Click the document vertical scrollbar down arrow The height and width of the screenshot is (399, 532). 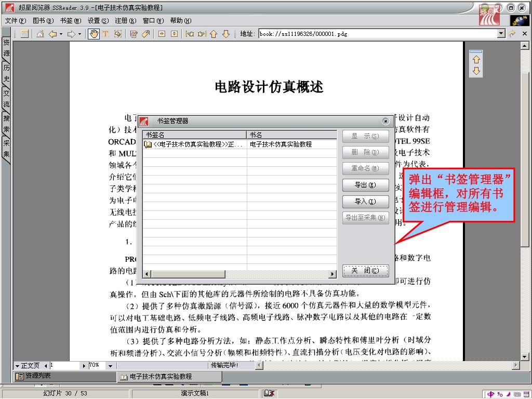525,356
